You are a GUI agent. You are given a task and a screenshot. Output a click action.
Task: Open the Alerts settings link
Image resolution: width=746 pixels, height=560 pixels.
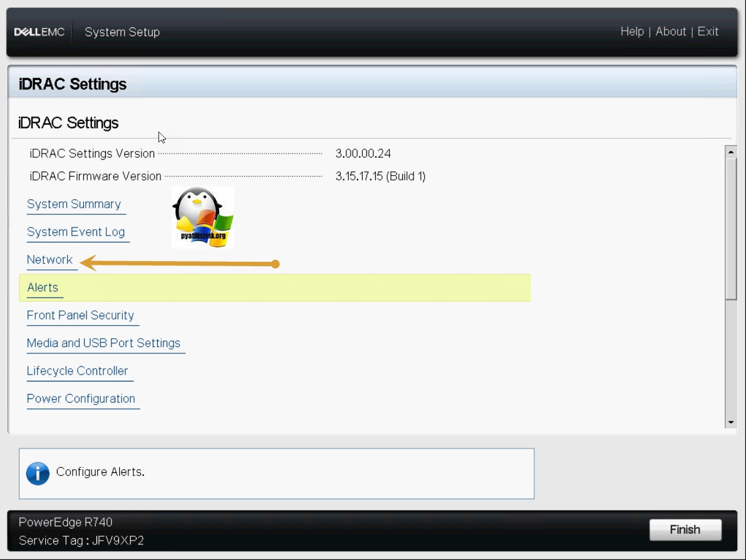[x=43, y=288]
